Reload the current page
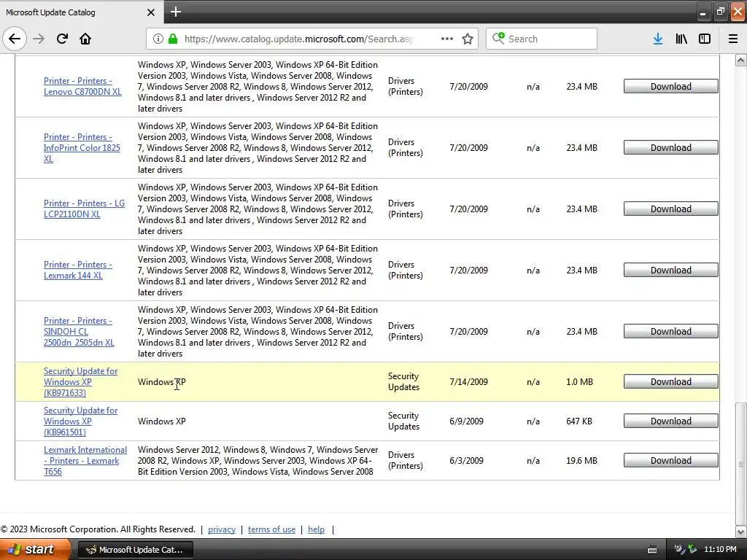Viewport: 747px width, 560px height. (x=62, y=39)
